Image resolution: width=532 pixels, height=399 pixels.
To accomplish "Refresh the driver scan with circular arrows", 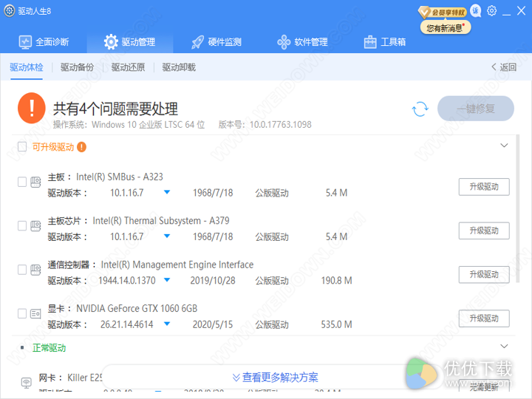I will (420, 109).
